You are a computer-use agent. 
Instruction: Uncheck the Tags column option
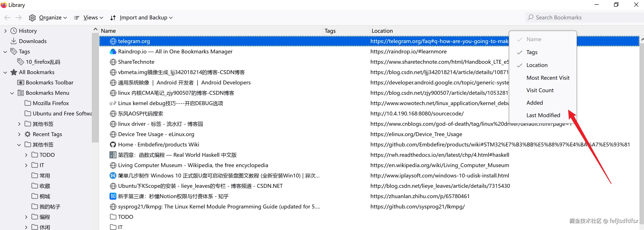[531, 52]
